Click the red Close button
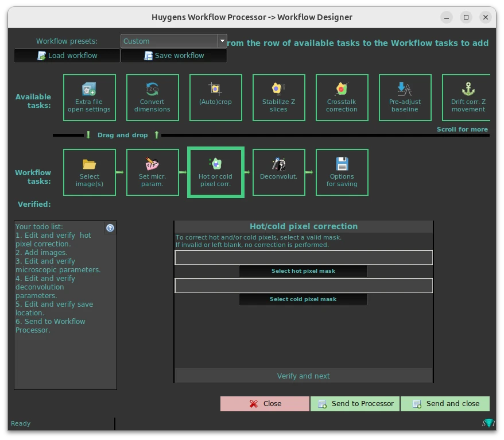The height and width of the screenshot is (440, 504). pyautogui.click(x=265, y=404)
